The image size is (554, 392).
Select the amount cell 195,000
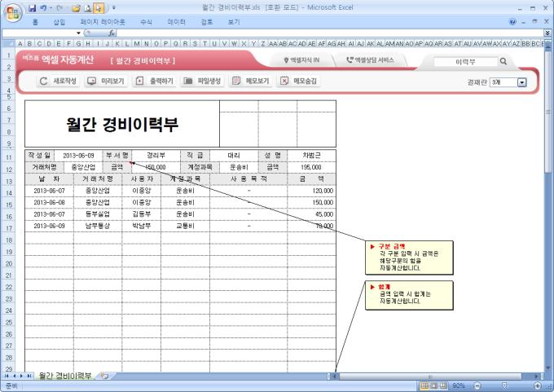point(311,167)
